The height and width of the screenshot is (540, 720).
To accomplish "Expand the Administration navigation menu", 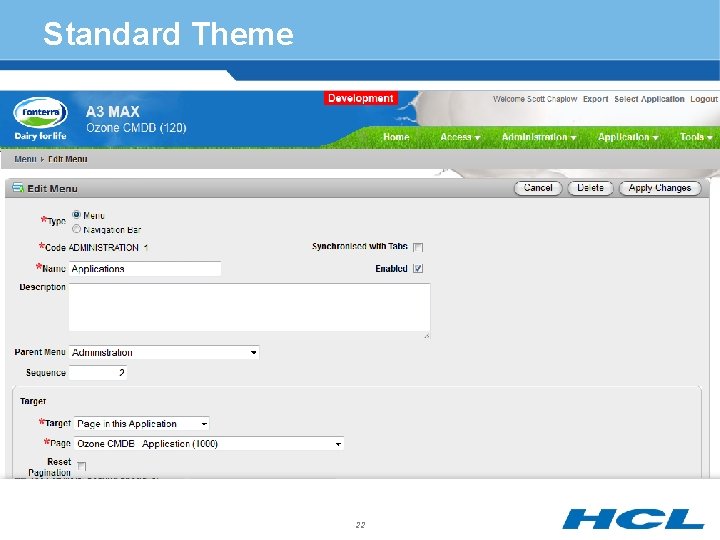I will (539, 137).
